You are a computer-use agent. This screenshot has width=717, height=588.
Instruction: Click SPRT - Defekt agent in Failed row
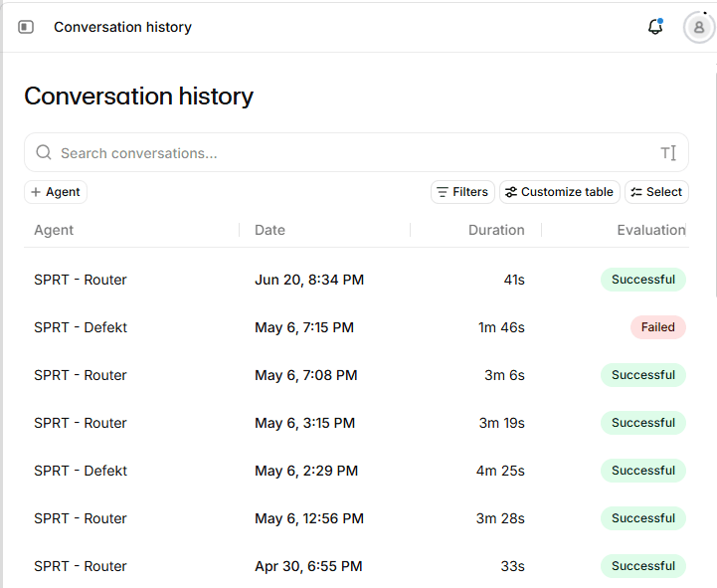[x=81, y=327]
